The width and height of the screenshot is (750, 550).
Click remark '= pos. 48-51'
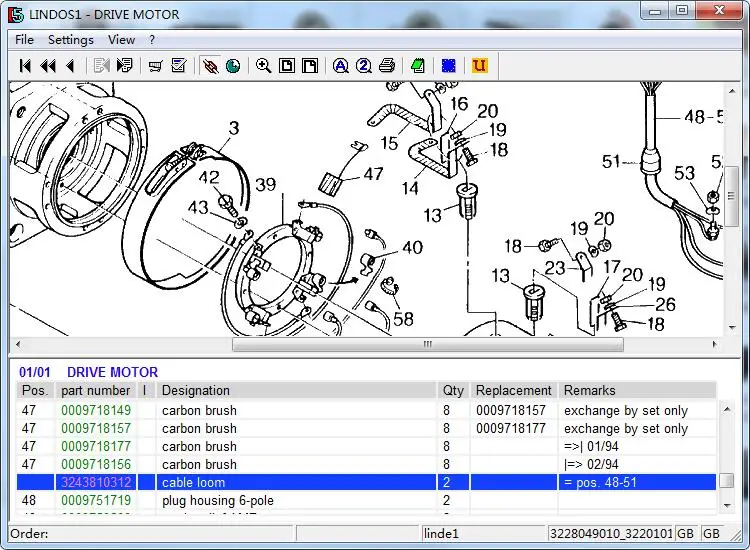(x=600, y=482)
